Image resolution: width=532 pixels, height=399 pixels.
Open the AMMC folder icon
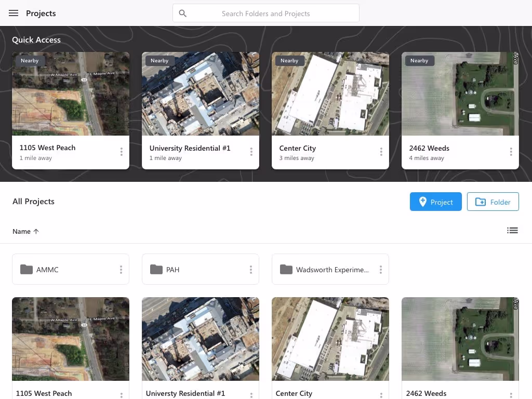(x=26, y=269)
